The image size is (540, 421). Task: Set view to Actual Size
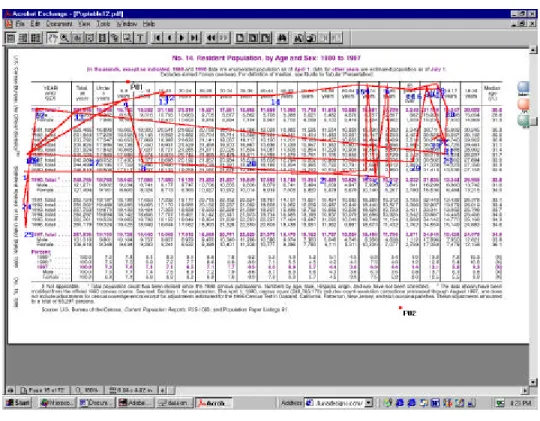coord(240,38)
